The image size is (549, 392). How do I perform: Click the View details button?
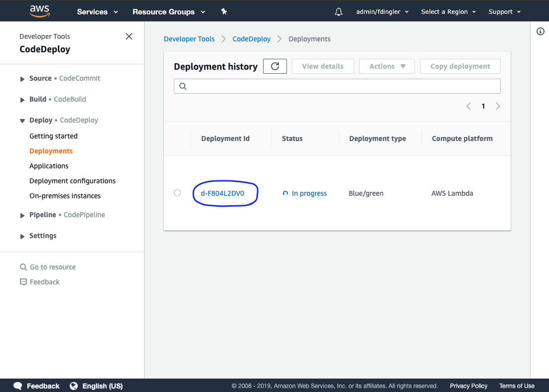tap(323, 66)
